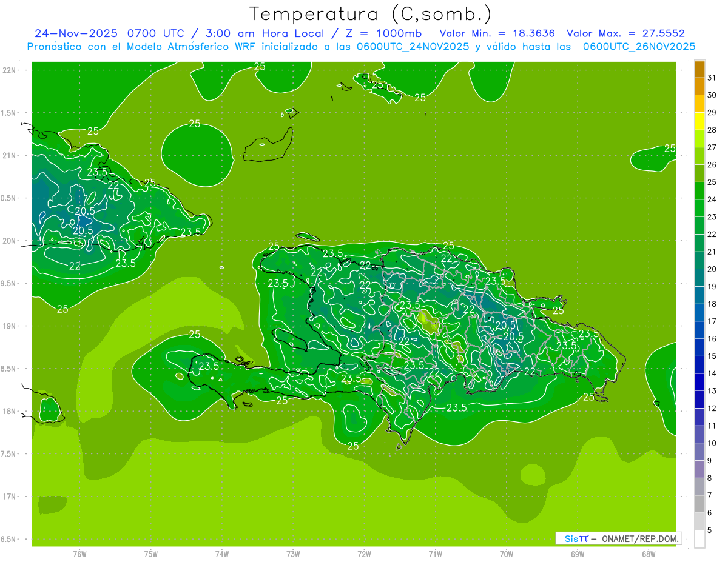
Task: Click the 22N latitude axis label
Action: point(9,70)
